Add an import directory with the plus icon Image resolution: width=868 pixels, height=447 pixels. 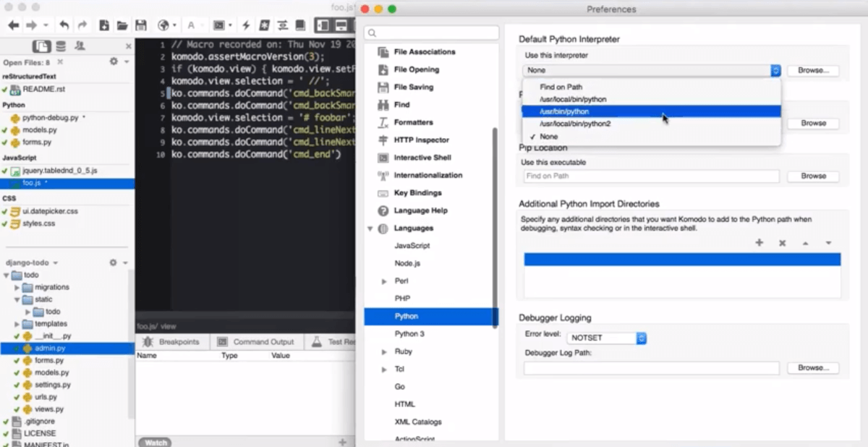[x=759, y=243]
